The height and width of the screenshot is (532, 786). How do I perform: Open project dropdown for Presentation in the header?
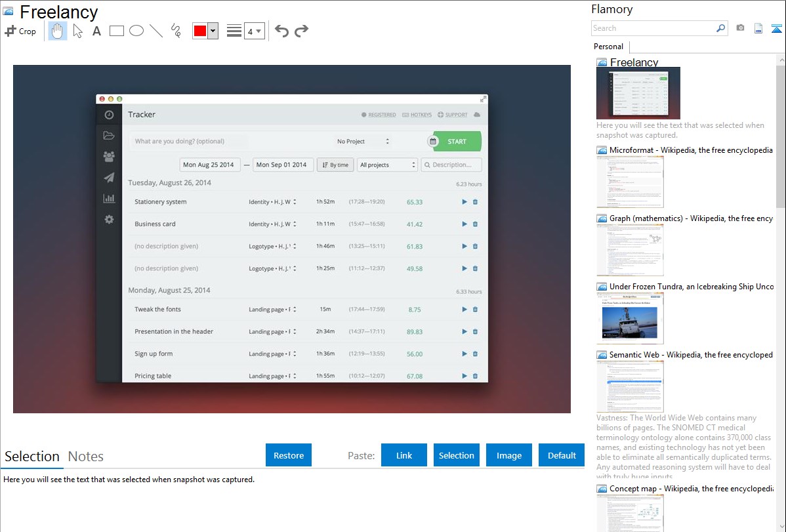pyautogui.click(x=273, y=332)
